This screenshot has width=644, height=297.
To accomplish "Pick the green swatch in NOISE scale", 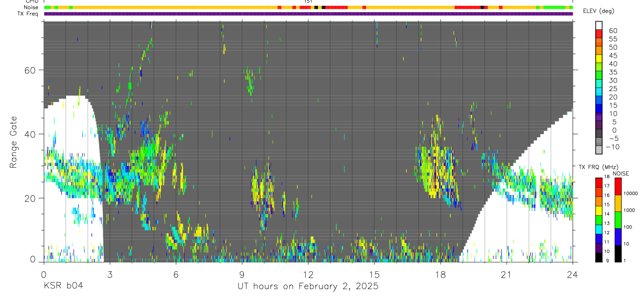I will (618, 220).
